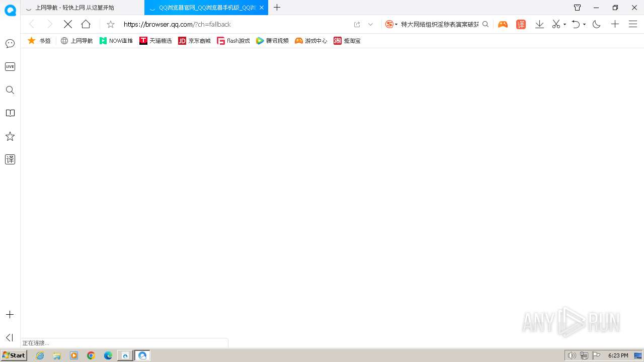Click the 正在连接 status text

pos(36,343)
